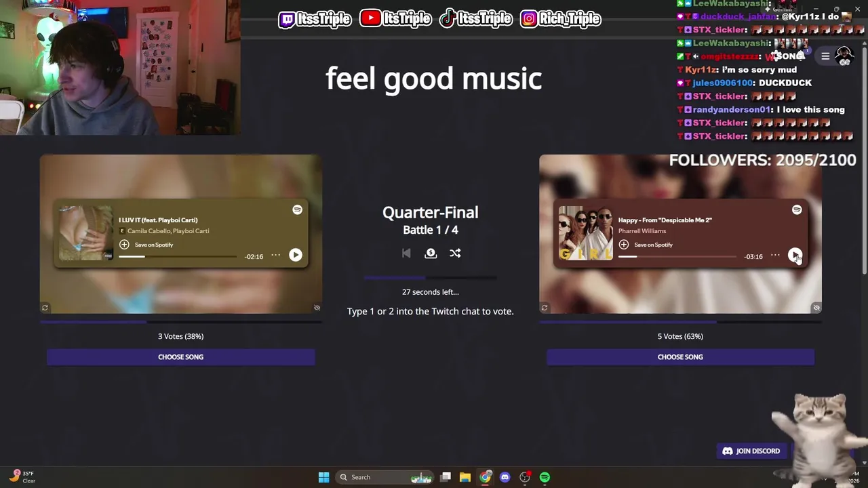
Task: Click the skip-back battle icon
Action: pos(406,253)
